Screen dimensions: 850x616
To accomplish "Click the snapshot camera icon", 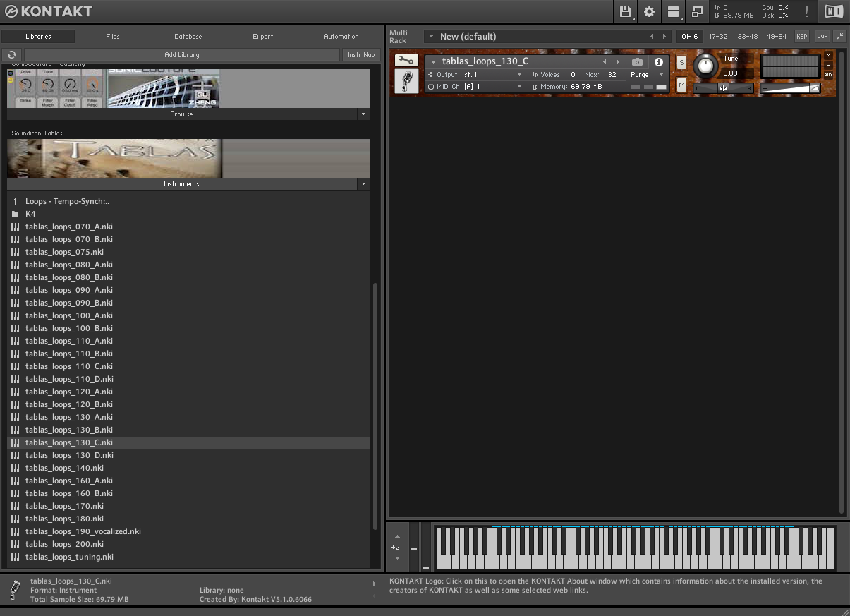I will (637, 62).
